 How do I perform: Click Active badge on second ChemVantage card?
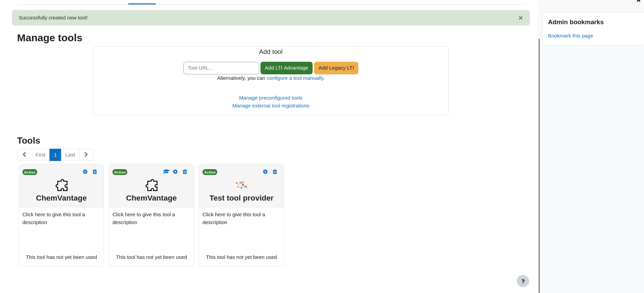120,172
